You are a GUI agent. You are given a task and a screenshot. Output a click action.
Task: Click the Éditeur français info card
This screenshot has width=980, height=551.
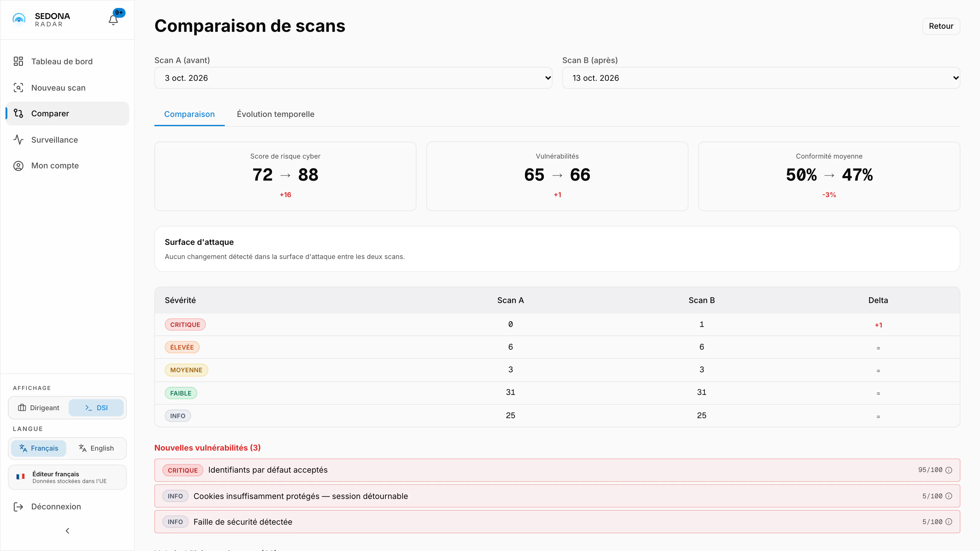[67, 477]
